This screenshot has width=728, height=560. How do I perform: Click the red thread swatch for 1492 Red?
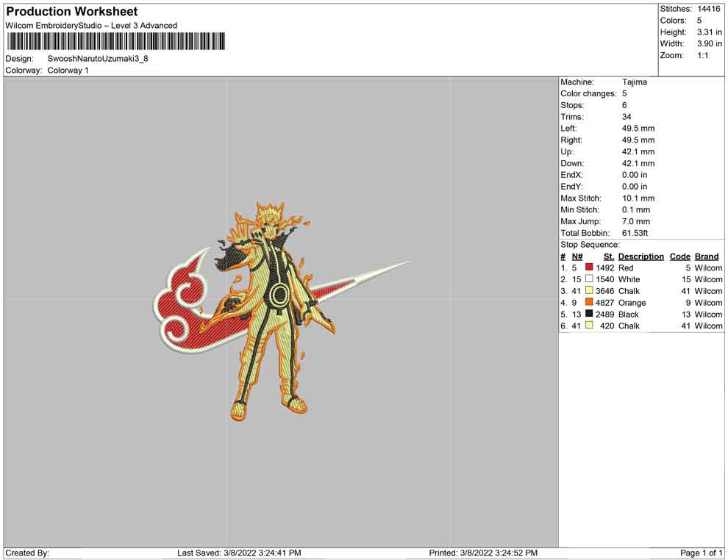pyautogui.click(x=589, y=268)
